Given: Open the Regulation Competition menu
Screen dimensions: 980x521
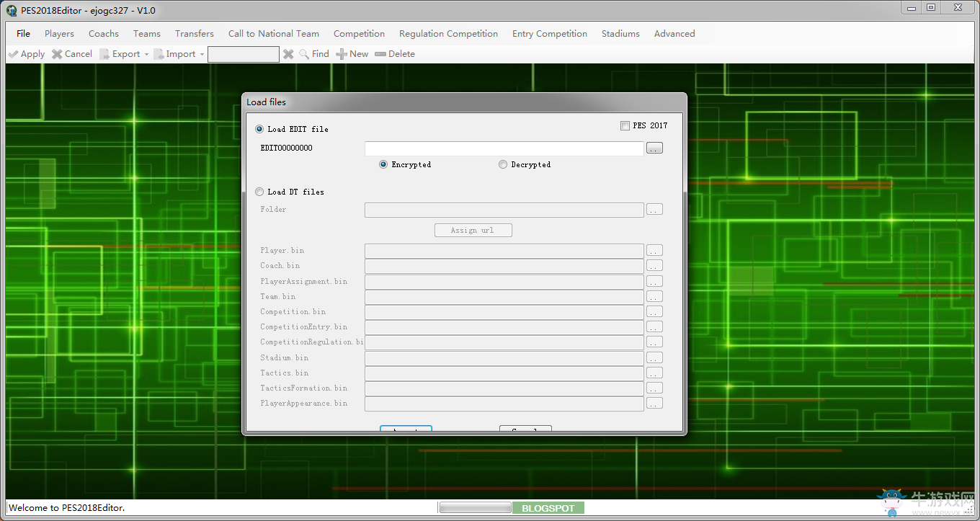Looking at the screenshot, I should point(448,33).
